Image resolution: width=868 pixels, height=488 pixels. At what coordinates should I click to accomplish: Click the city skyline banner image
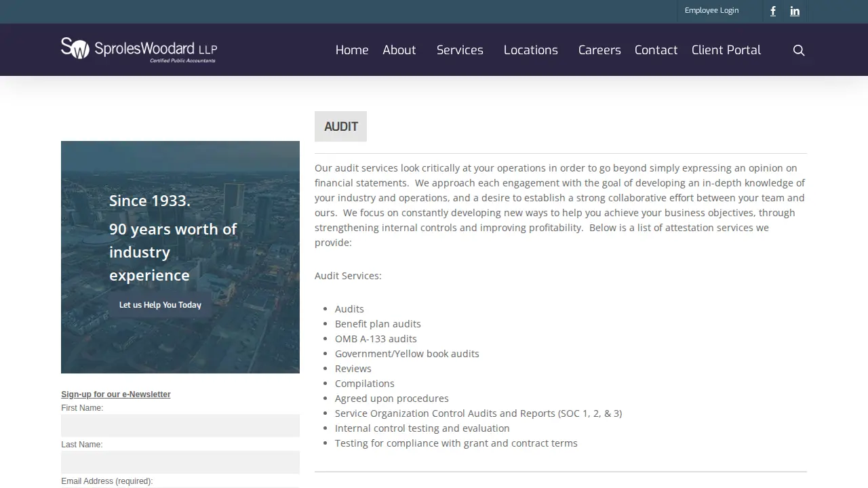click(180, 257)
